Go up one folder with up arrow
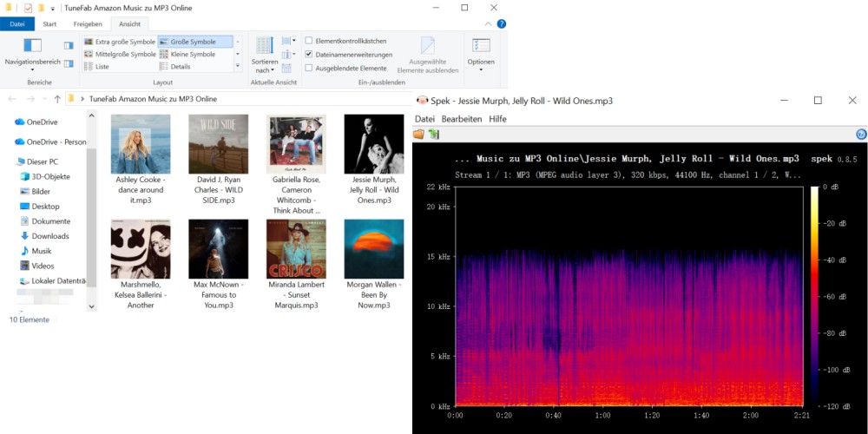Screen dimensions: 868x434 pyautogui.click(x=57, y=99)
